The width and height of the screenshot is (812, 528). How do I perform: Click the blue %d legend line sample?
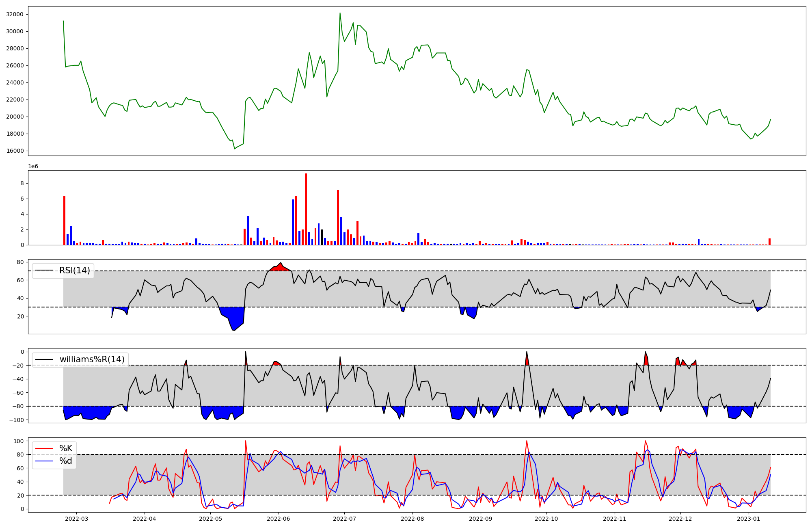pos(44,461)
